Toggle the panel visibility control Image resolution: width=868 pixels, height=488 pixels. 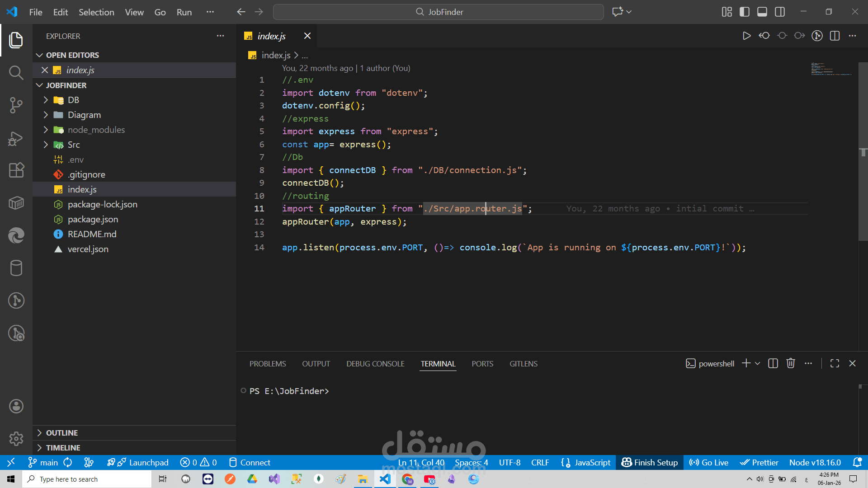pyautogui.click(x=762, y=12)
